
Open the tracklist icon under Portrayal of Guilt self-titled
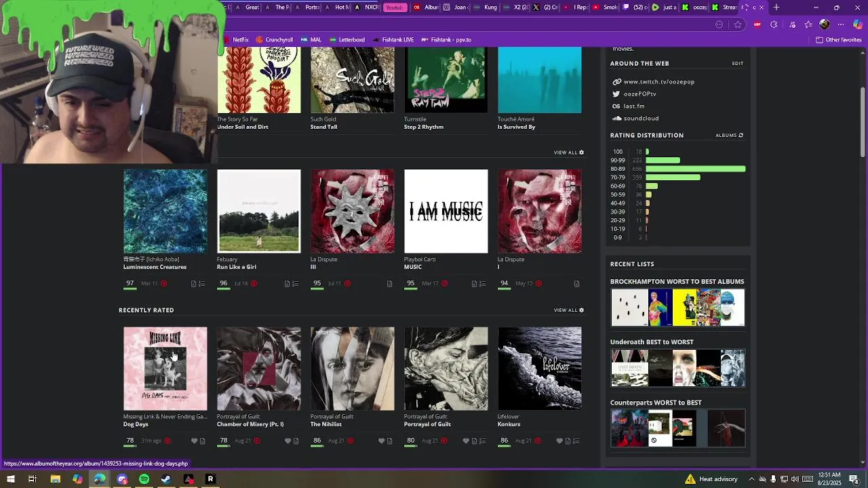tap(482, 441)
